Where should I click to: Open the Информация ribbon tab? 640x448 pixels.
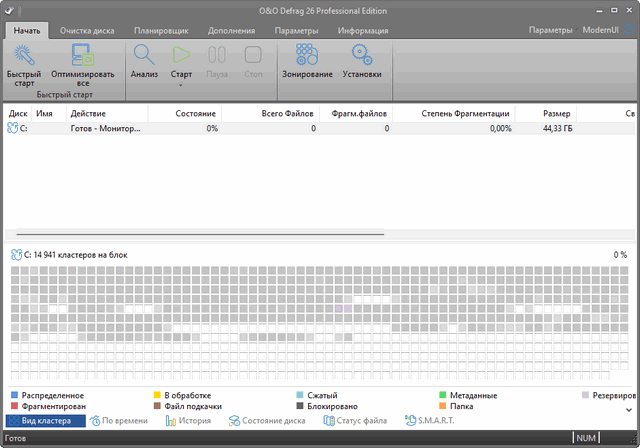pyautogui.click(x=363, y=30)
